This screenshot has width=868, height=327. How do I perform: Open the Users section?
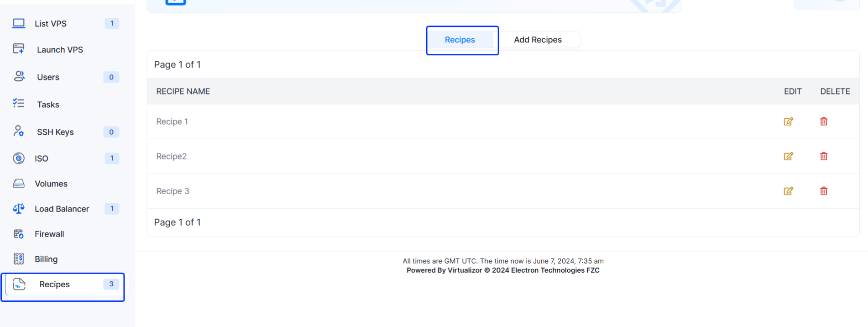click(48, 77)
